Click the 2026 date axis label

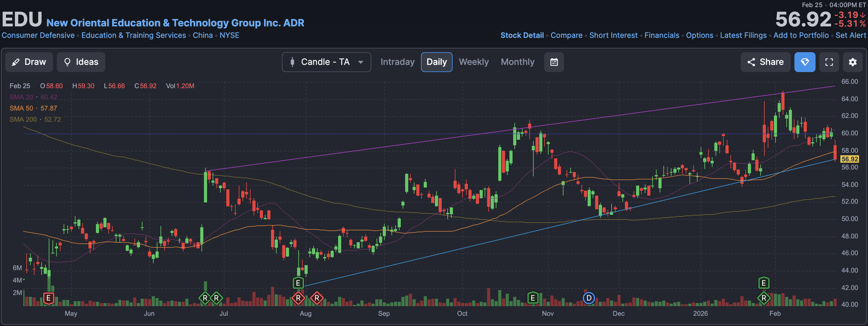[700, 314]
